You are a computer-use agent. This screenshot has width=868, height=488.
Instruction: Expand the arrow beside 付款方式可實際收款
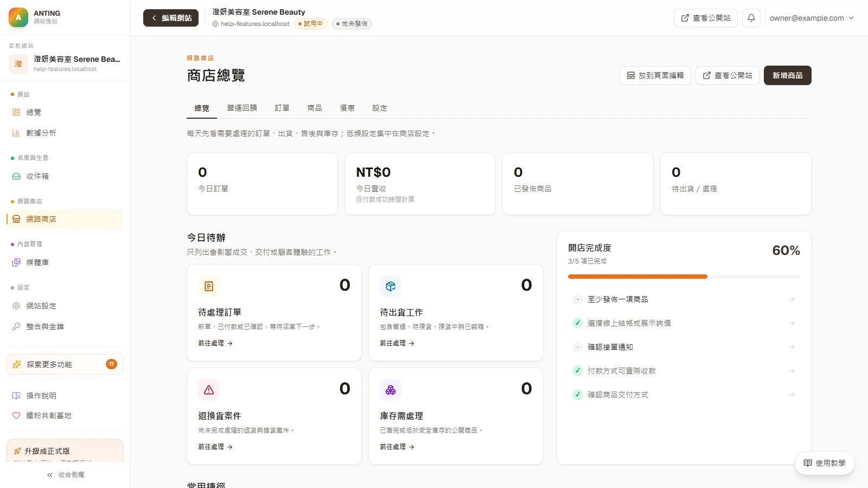click(792, 371)
